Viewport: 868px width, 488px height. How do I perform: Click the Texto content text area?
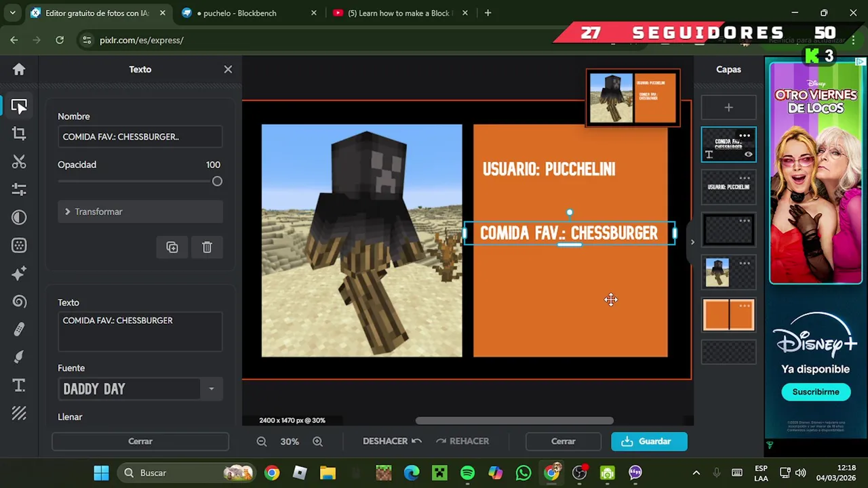(x=140, y=331)
